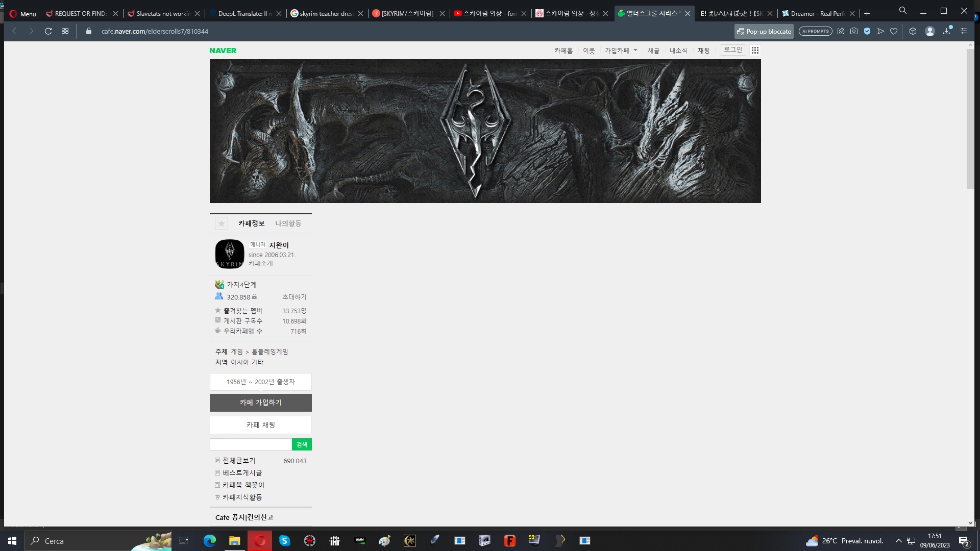
Task: Add page to bookmarks with heart icon
Action: (894, 31)
